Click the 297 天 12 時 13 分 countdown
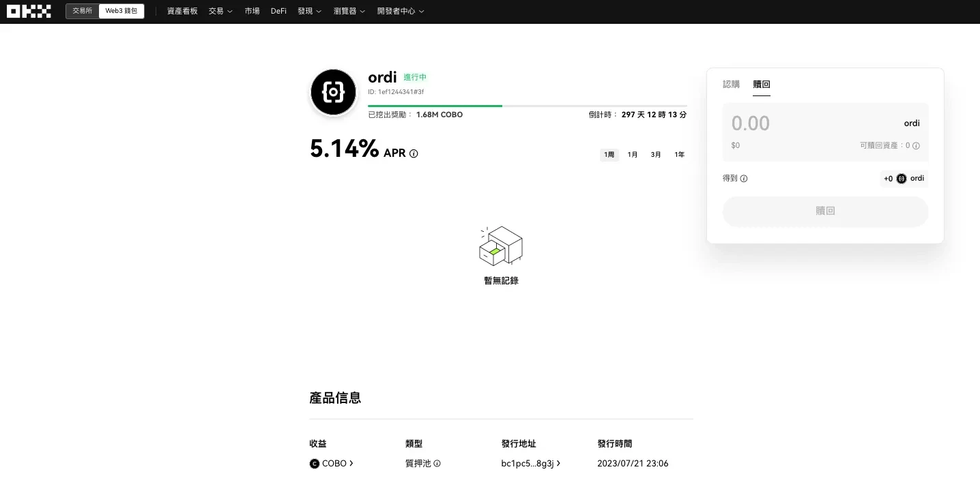The image size is (980, 491). click(x=654, y=115)
